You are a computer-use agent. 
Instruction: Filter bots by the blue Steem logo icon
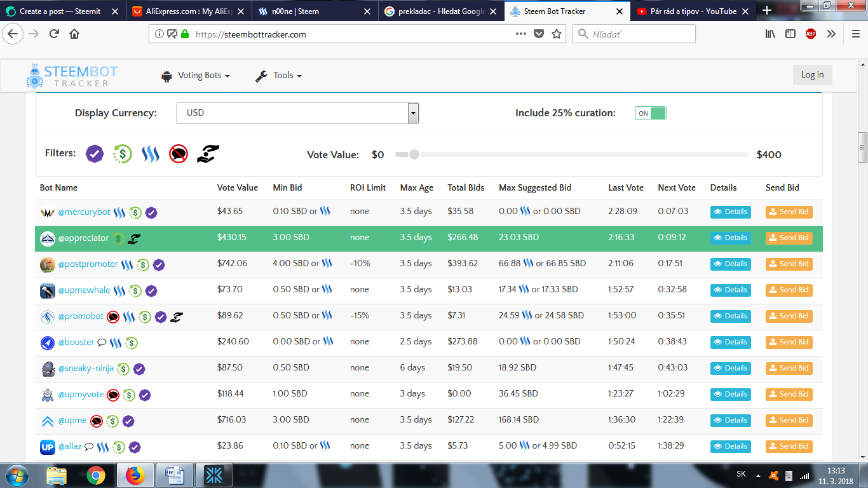pyautogui.click(x=151, y=154)
